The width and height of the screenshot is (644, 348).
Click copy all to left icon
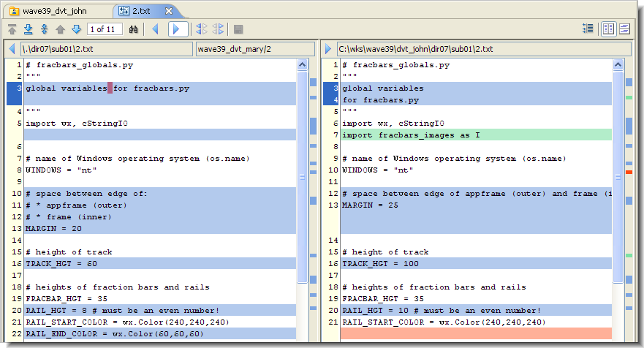[202, 29]
